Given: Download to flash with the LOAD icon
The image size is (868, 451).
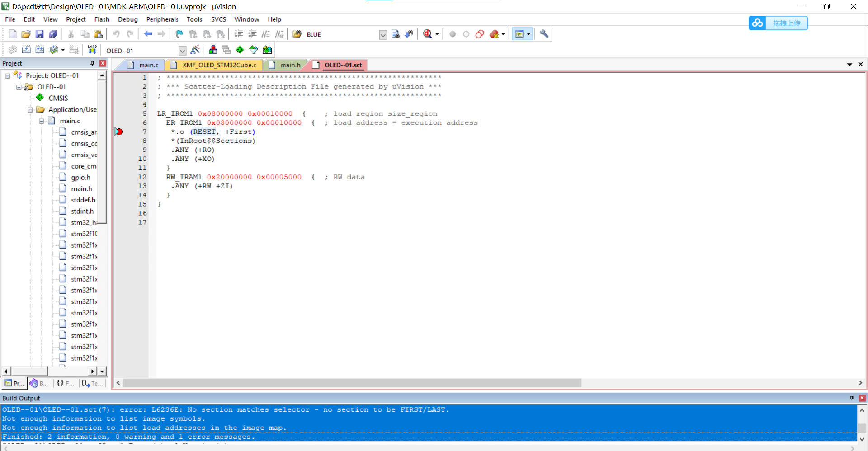Looking at the screenshot, I should tap(92, 50).
